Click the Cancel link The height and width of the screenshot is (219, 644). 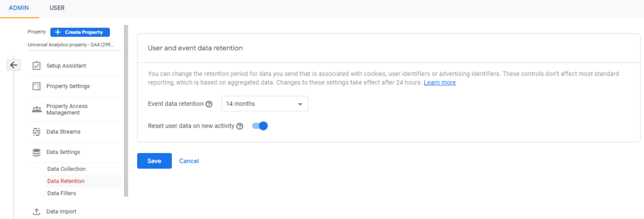click(189, 161)
